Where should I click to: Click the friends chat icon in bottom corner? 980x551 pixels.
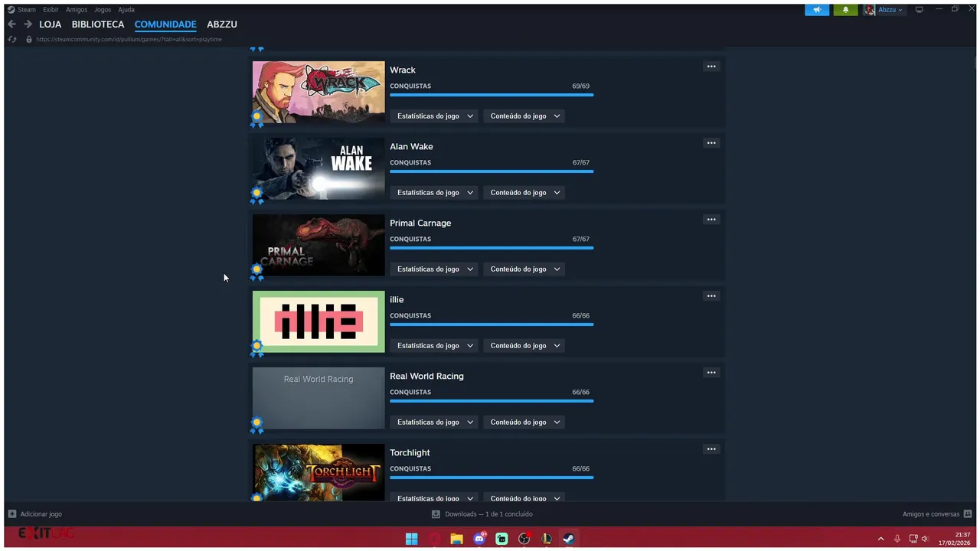(x=968, y=514)
